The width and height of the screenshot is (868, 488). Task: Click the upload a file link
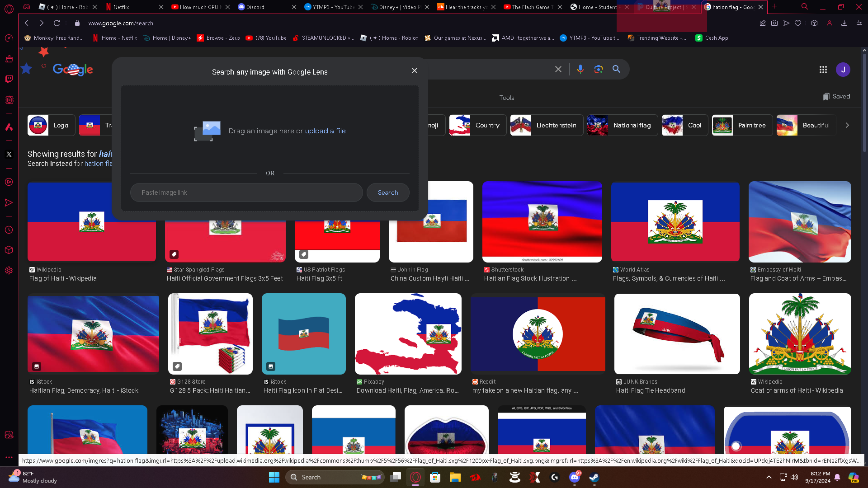pos(325,131)
